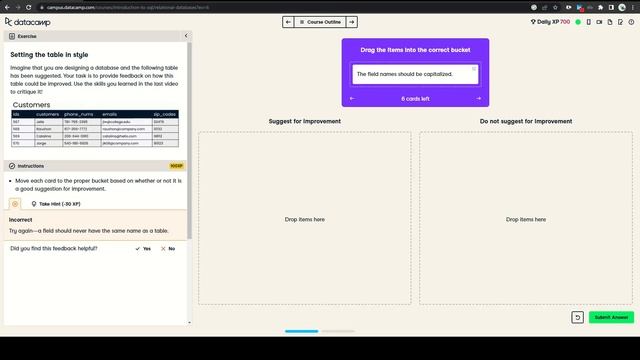Click Submit Answer
The width and height of the screenshot is (640, 360).
click(x=611, y=317)
